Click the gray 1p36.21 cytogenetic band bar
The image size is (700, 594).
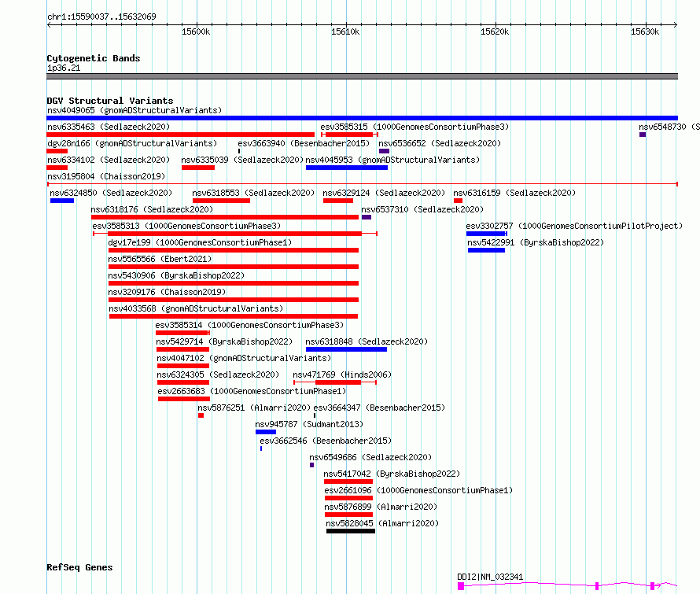pyautogui.click(x=362, y=76)
